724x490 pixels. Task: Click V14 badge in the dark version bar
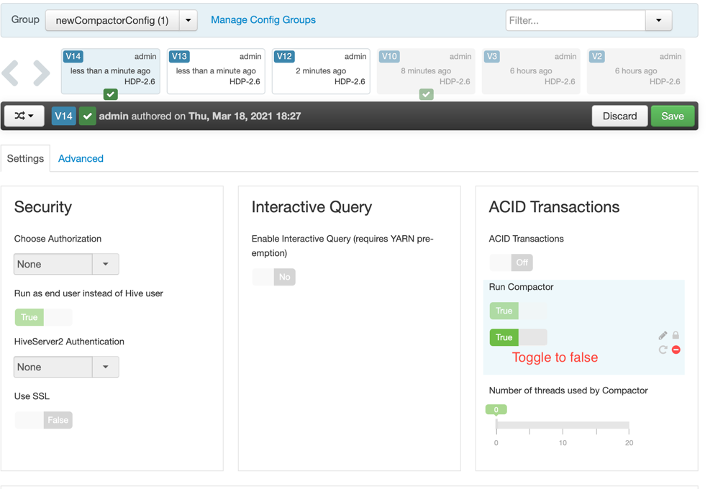(x=63, y=116)
